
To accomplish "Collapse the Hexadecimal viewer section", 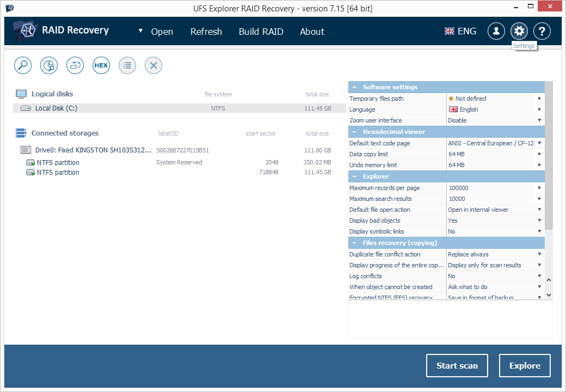I will (x=354, y=132).
